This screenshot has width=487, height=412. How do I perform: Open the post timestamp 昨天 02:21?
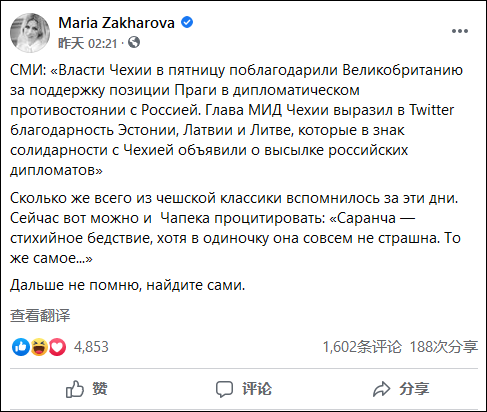point(88,43)
